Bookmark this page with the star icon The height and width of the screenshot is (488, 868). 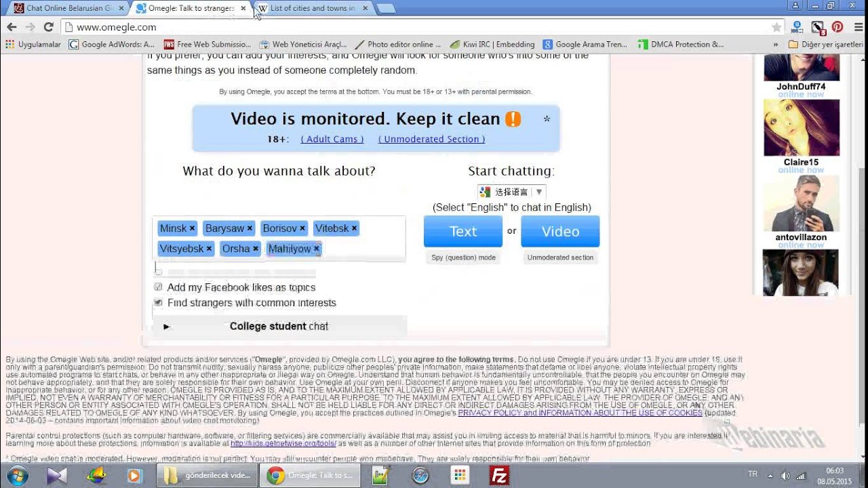tap(776, 27)
